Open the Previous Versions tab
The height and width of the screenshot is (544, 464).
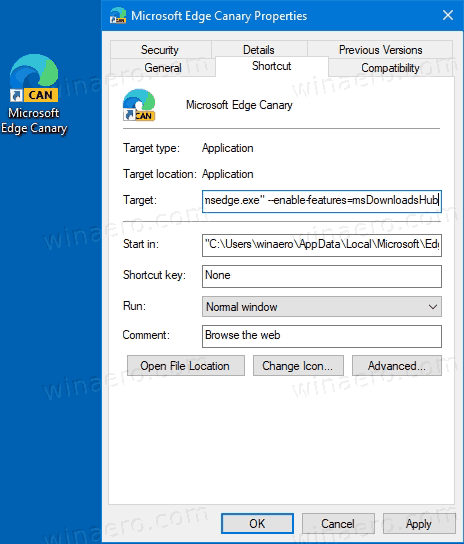click(x=380, y=50)
